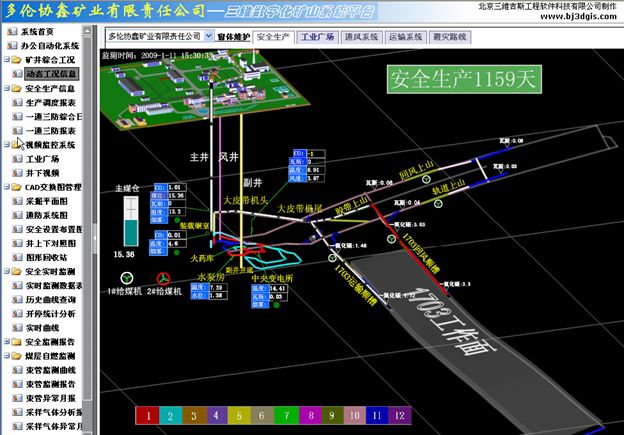Open 生产调度报表 via its icon
The height and width of the screenshot is (435, 624).
(x=17, y=102)
